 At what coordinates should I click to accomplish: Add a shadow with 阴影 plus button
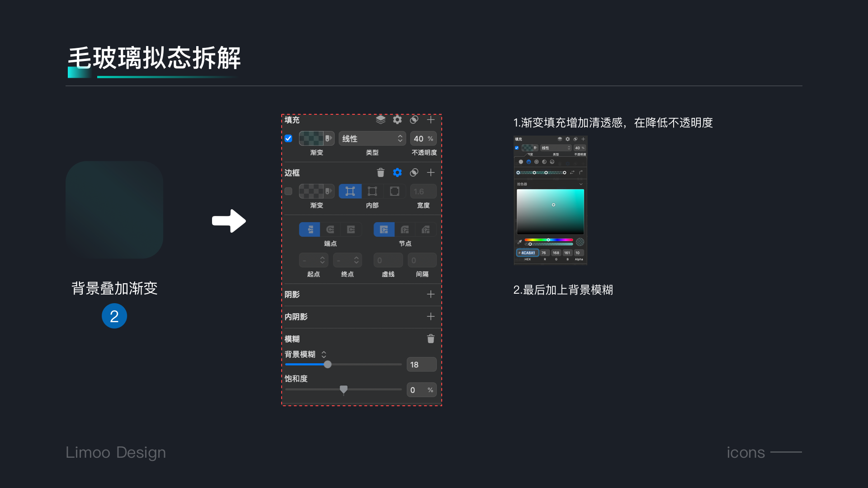tap(431, 295)
